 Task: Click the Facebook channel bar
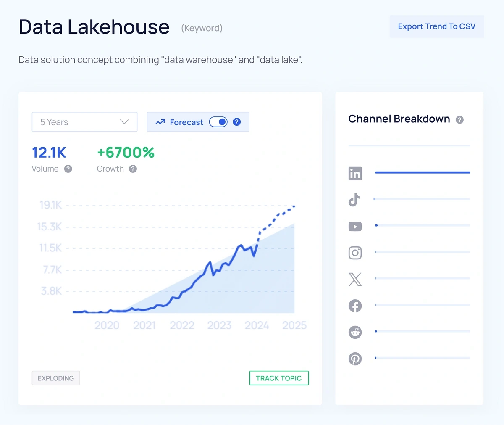(x=422, y=305)
